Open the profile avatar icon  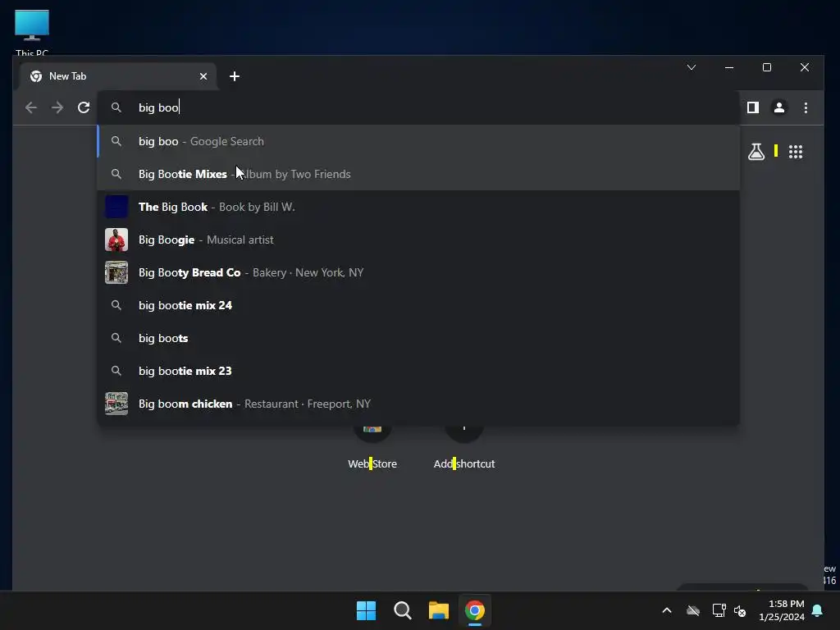pyautogui.click(x=779, y=107)
